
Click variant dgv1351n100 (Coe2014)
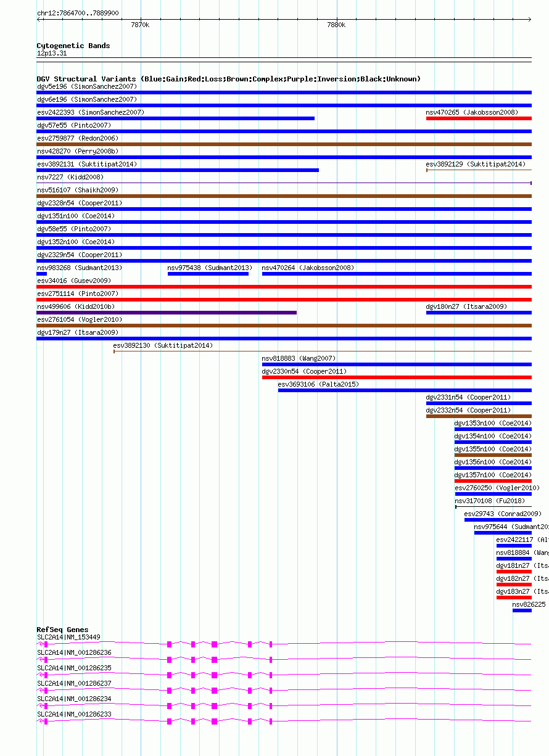pyautogui.click(x=76, y=216)
